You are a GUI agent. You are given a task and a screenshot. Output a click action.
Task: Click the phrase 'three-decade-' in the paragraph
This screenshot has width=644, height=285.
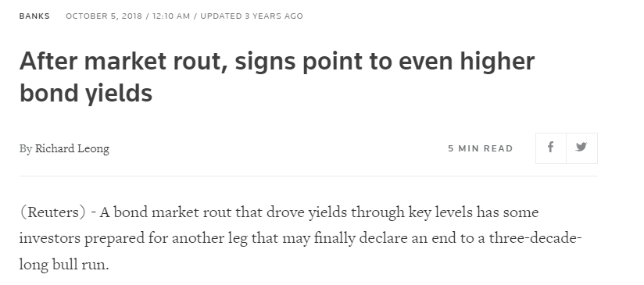535,238
